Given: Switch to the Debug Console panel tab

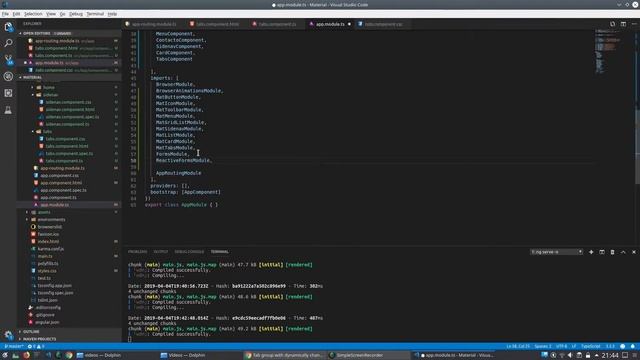Looking at the screenshot, I should pyautogui.click(x=189, y=252).
